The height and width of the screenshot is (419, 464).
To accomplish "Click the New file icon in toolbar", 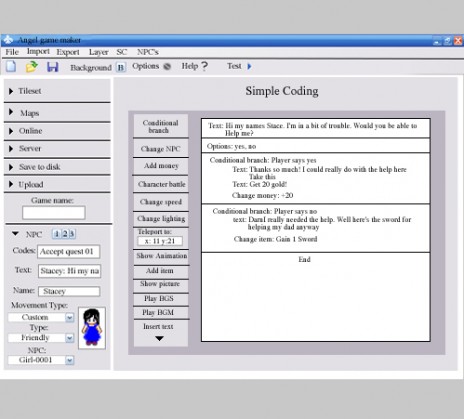I will point(11,66).
